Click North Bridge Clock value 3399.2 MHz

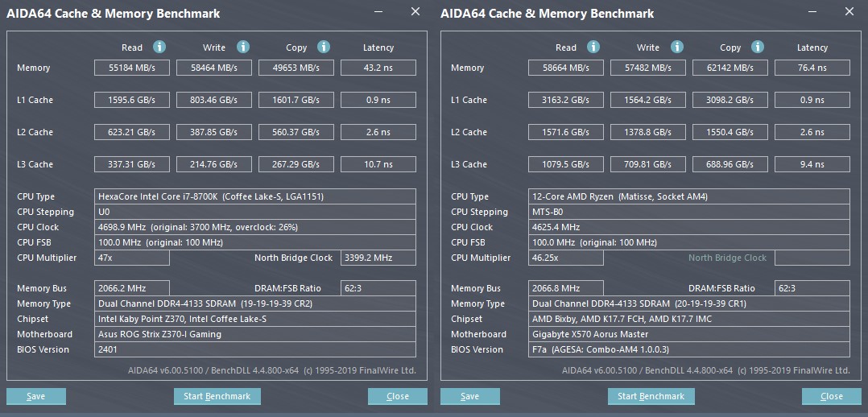tap(378, 258)
